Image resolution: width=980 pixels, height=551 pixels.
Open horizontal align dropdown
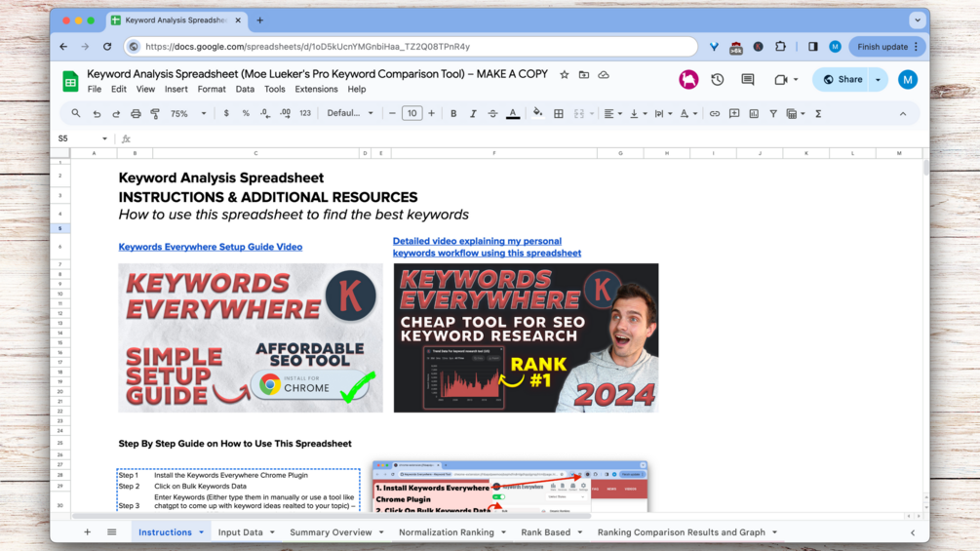(612, 114)
